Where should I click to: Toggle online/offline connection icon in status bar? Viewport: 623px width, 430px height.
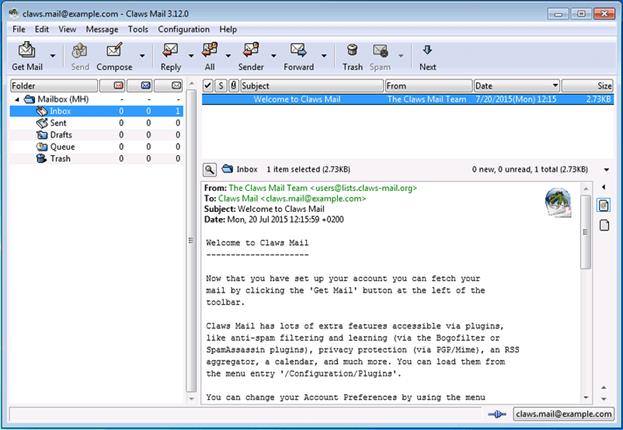[497, 414]
